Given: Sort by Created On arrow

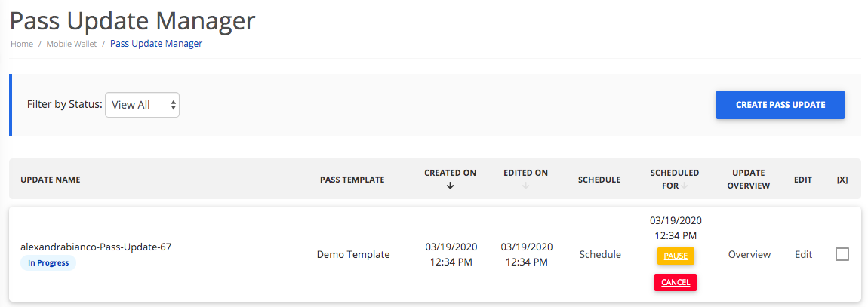Looking at the screenshot, I should tap(450, 186).
